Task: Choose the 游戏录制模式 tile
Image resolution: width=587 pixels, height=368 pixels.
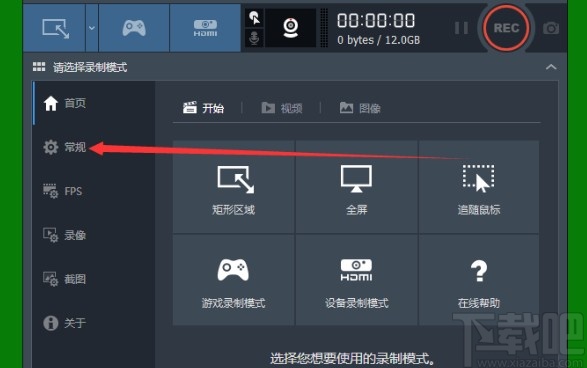Action: point(234,280)
